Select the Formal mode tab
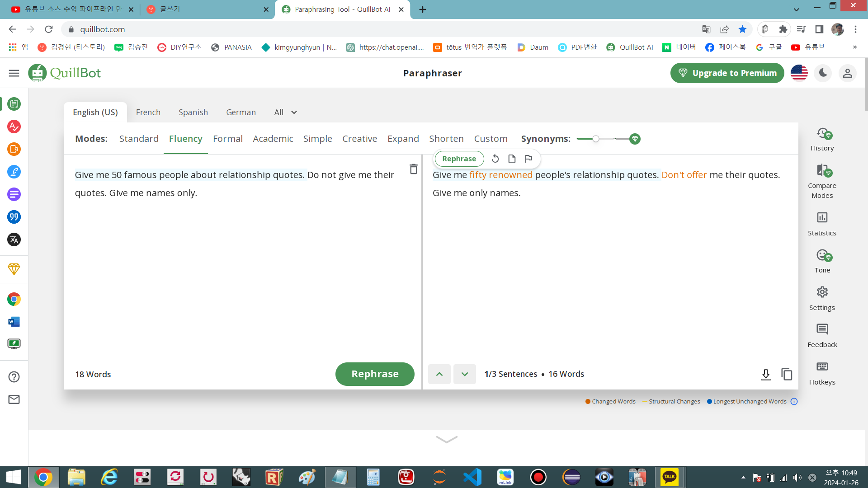868x488 pixels. tap(227, 139)
